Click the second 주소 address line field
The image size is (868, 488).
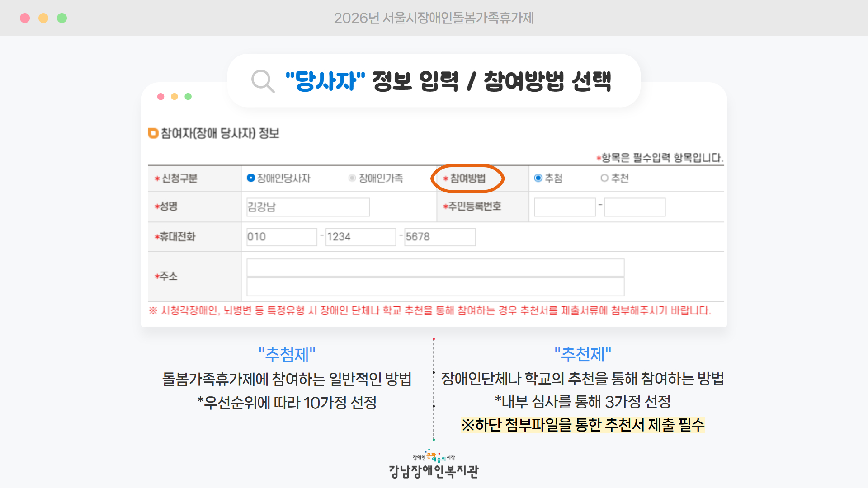[x=435, y=287]
